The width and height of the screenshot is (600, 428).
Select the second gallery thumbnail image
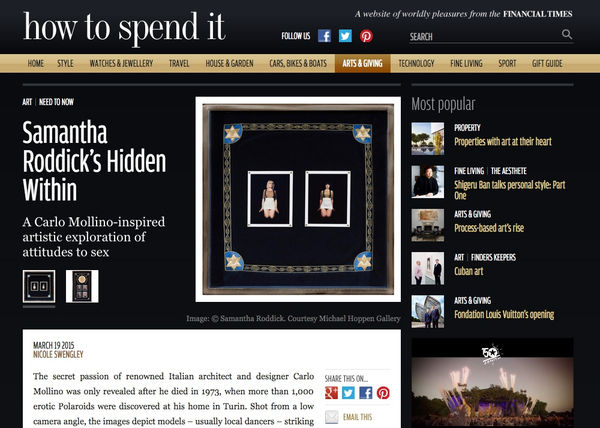pos(82,286)
